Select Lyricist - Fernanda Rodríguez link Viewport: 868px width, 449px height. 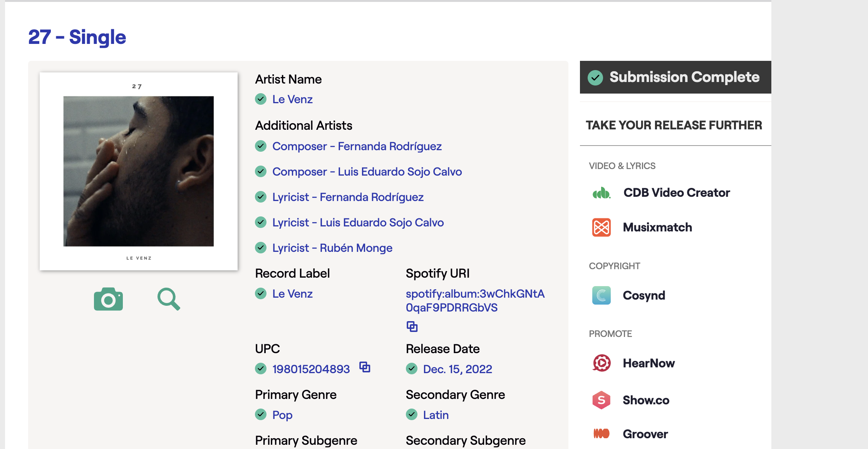(x=348, y=197)
